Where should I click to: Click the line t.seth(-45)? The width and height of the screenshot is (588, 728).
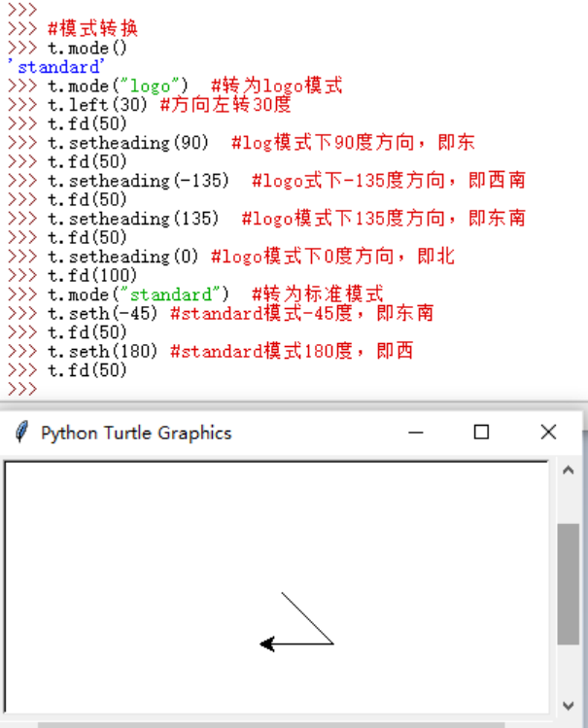[103, 314]
